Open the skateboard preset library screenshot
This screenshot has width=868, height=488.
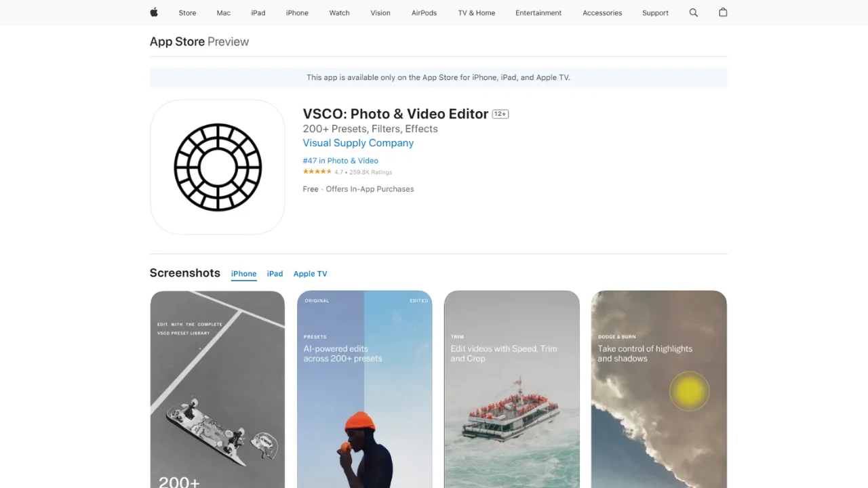[x=217, y=390]
